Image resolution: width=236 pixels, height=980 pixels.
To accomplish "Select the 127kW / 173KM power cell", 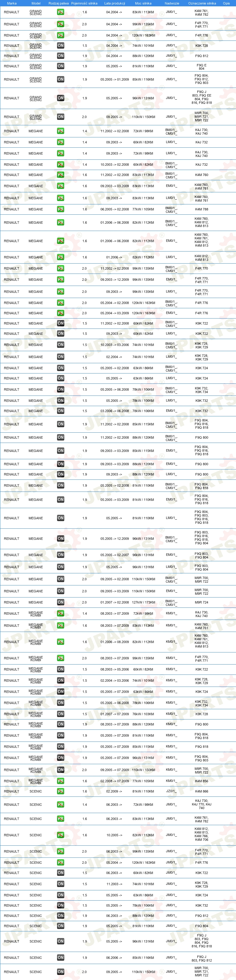I will [x=143, y=602].
